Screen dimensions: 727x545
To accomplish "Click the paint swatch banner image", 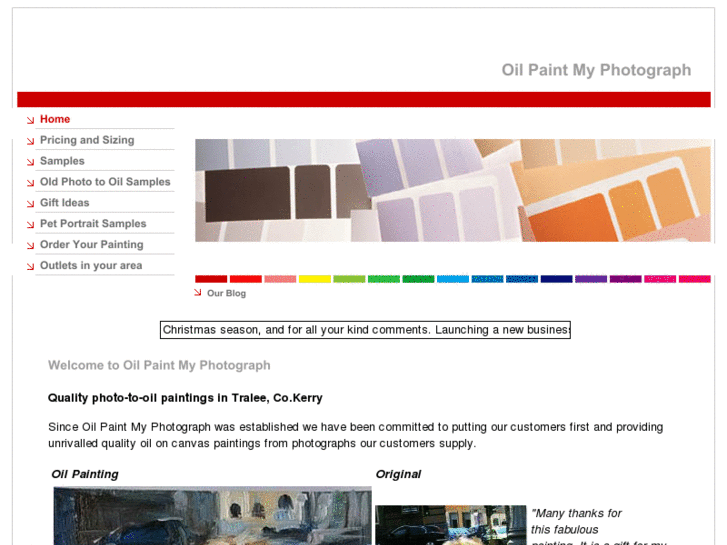I will pos(453,190).
